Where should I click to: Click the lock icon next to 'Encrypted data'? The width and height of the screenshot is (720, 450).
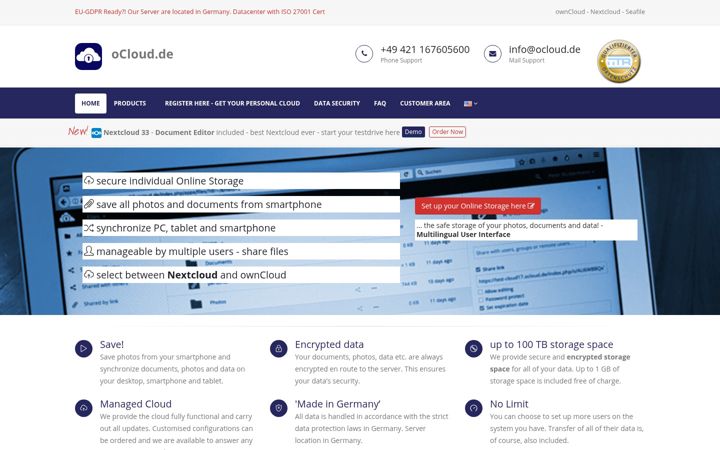coord(279,349)
